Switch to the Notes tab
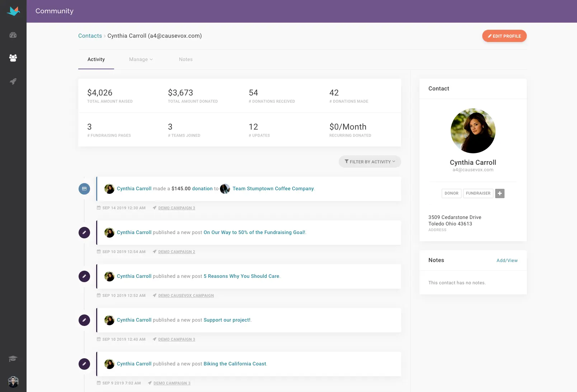577x392 pixels. [x=186, y=59]
